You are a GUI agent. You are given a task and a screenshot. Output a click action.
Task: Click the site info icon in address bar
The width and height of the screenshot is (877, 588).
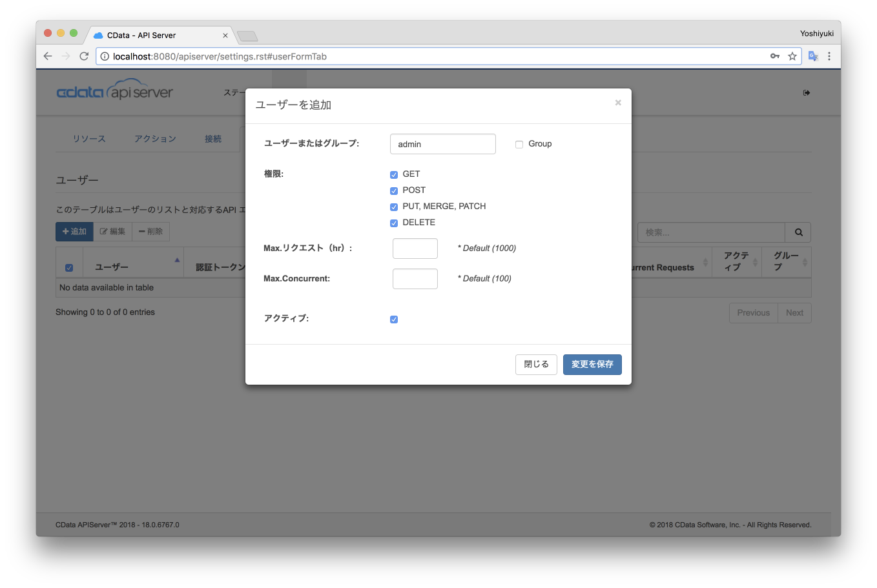(105, 56)
